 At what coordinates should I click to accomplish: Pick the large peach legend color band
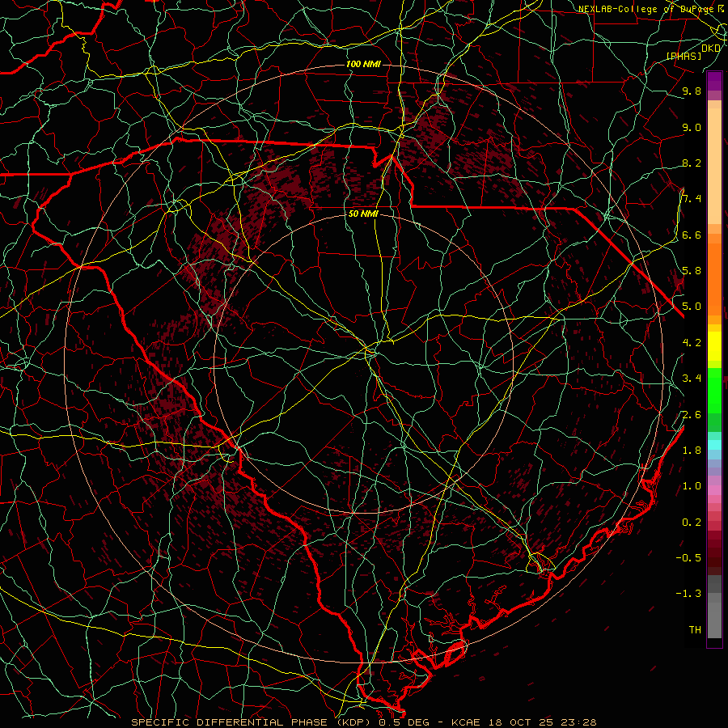click(x=714, y=166)
